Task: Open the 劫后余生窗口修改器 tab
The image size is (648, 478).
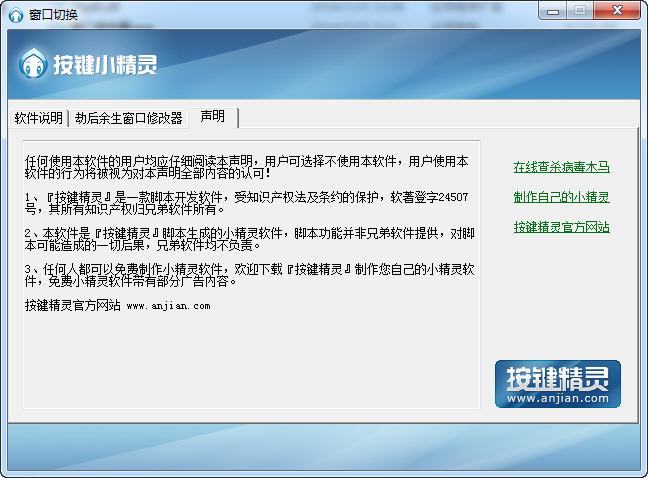Action: click(129, 118)
